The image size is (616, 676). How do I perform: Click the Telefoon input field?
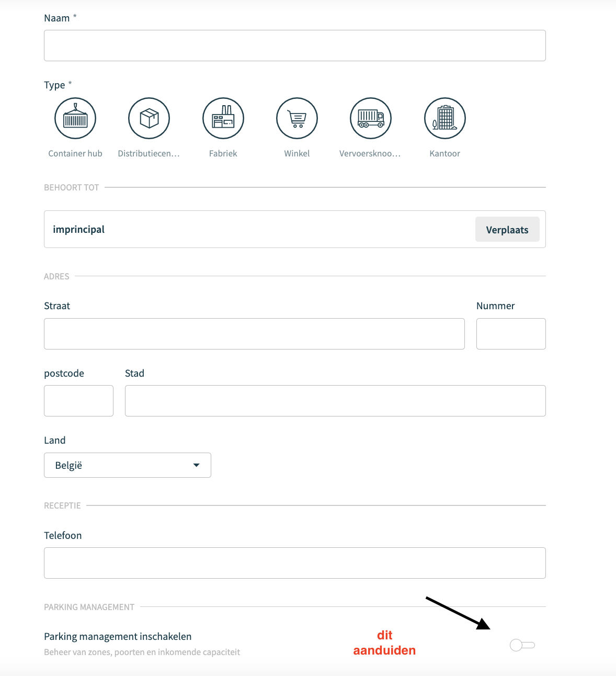[x=295, y=563]
